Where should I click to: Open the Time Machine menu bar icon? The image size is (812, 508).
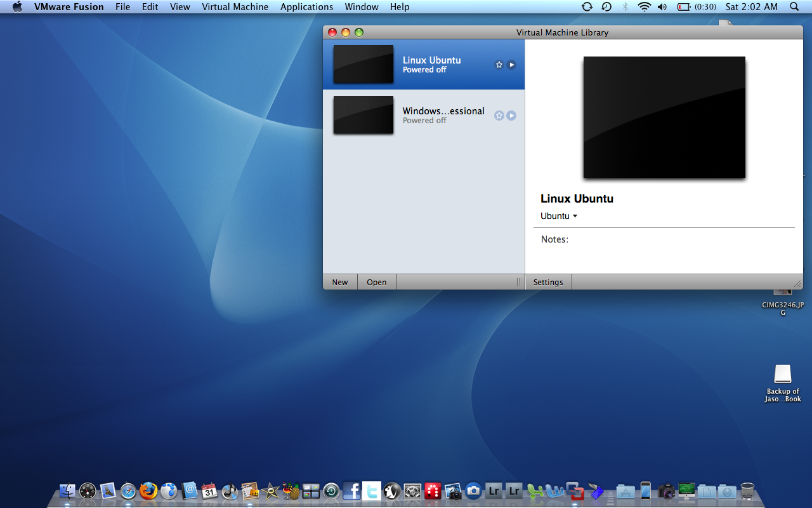tap(606, 7)
